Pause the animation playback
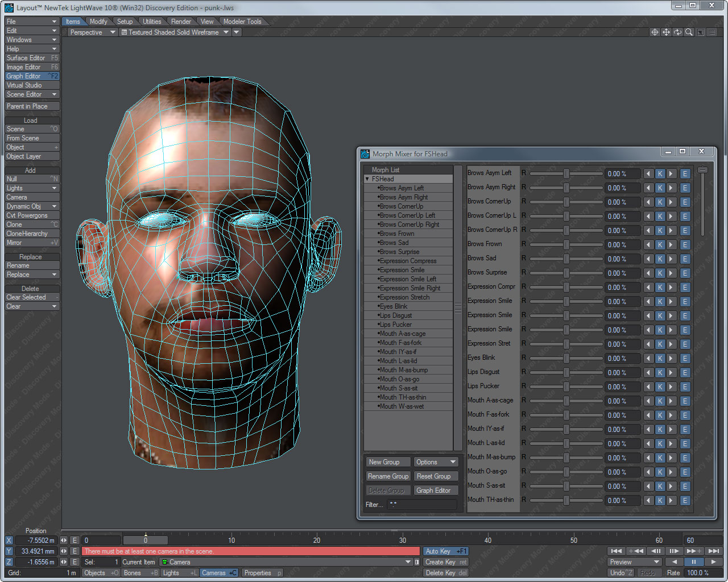728x582 pixels. (693, 562)
